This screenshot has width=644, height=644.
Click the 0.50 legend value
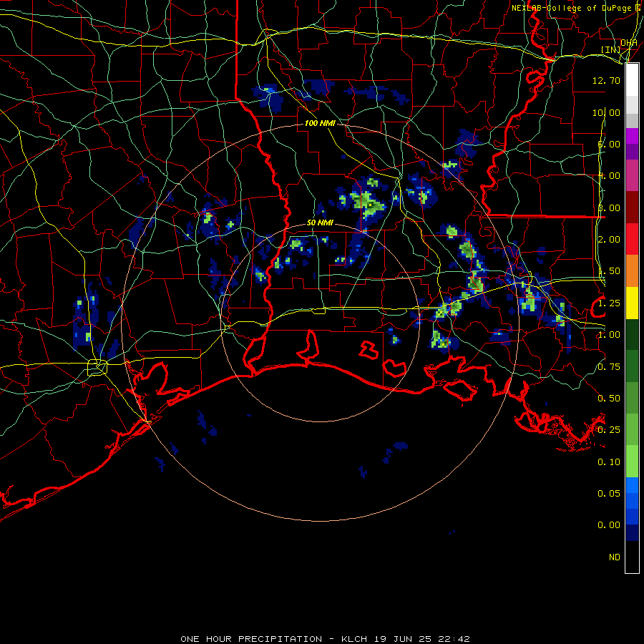(609, 399)
